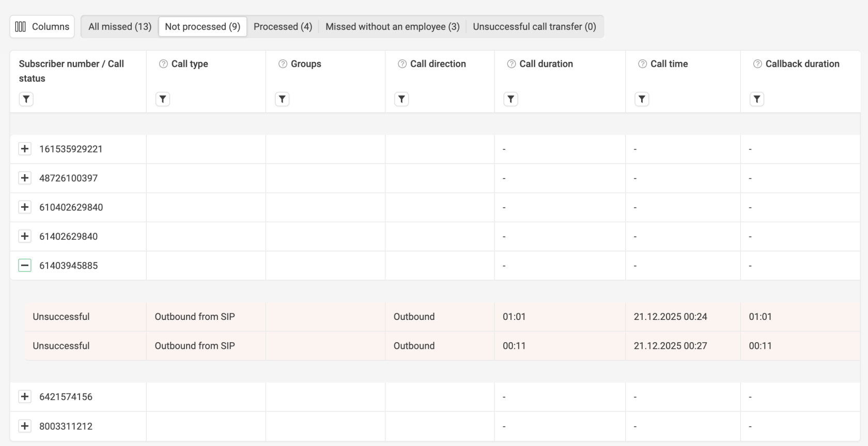Open the Callback duration filter icon
This screenshot has width=868, height=446.
pyautogui.click(x=757, y=99)
